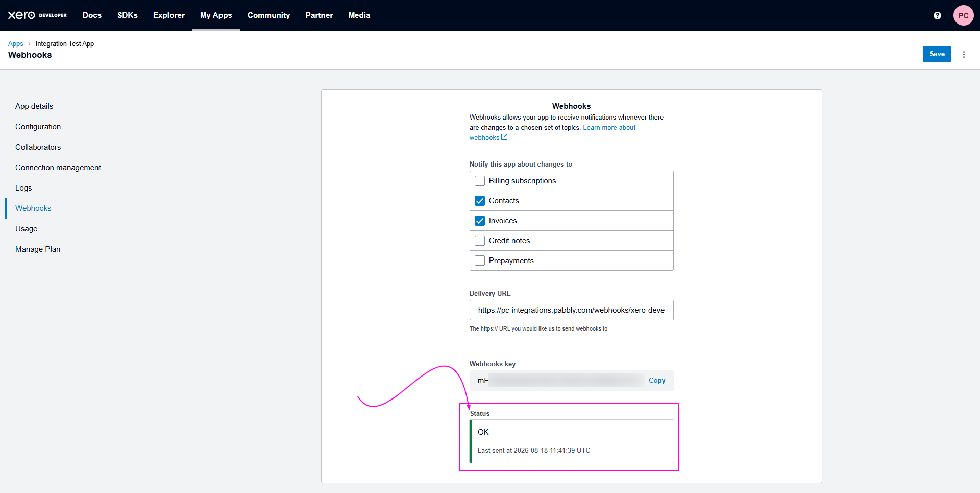This screenshot has height=493, width=980.
Task: Click the external link icon after webhooks
Action: click(x=504, y=137)
